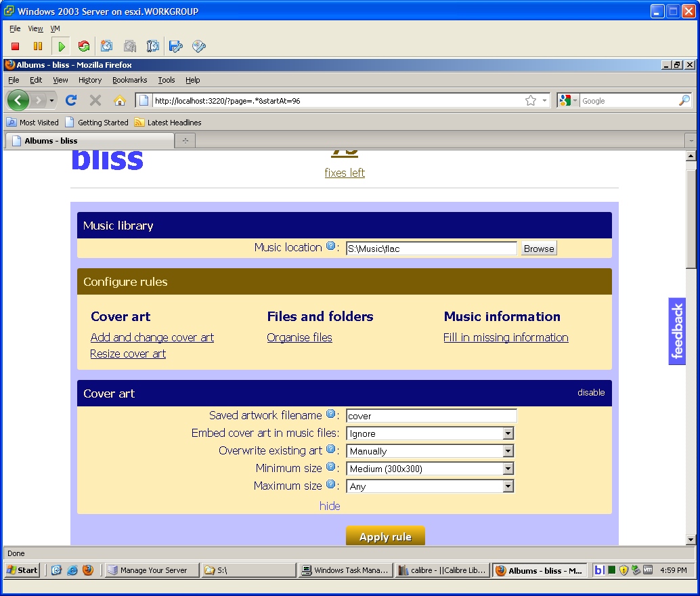The image size is (700, 596).
Task: Open Fill in missing information link
Action: [x=506, y=337]
